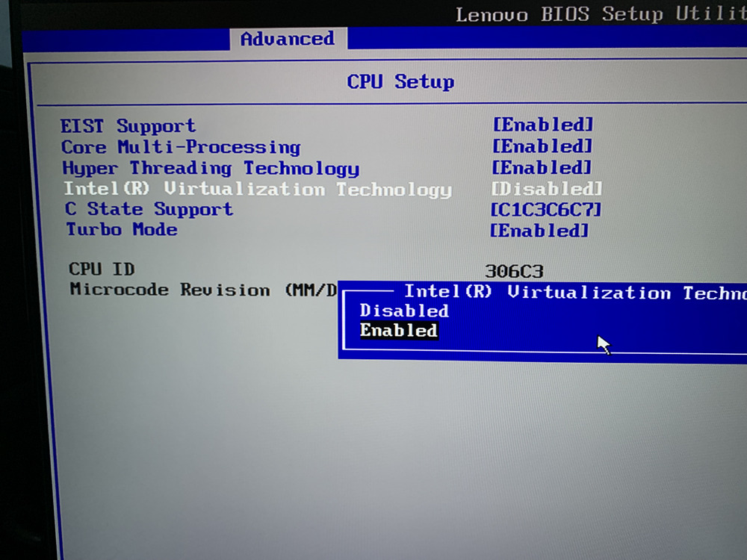Select the EIST Support label
The width and height of the screenshot is (747, 560).
pos(128,126)
